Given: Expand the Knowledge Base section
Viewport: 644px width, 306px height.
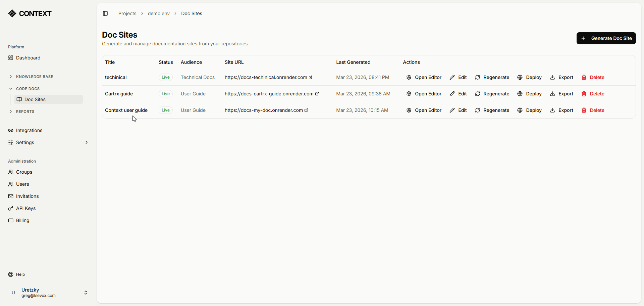Looking at the screenshot, I should click(11, 77).
